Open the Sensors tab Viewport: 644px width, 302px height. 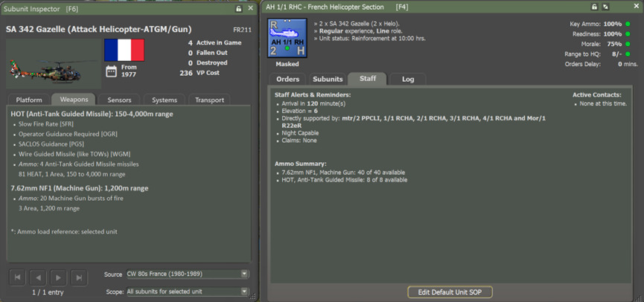pos(119,100)
